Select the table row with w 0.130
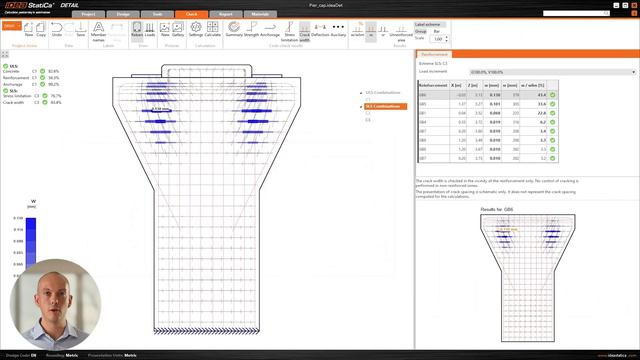Screen dimensions: 640x360 tap(488, 95)
